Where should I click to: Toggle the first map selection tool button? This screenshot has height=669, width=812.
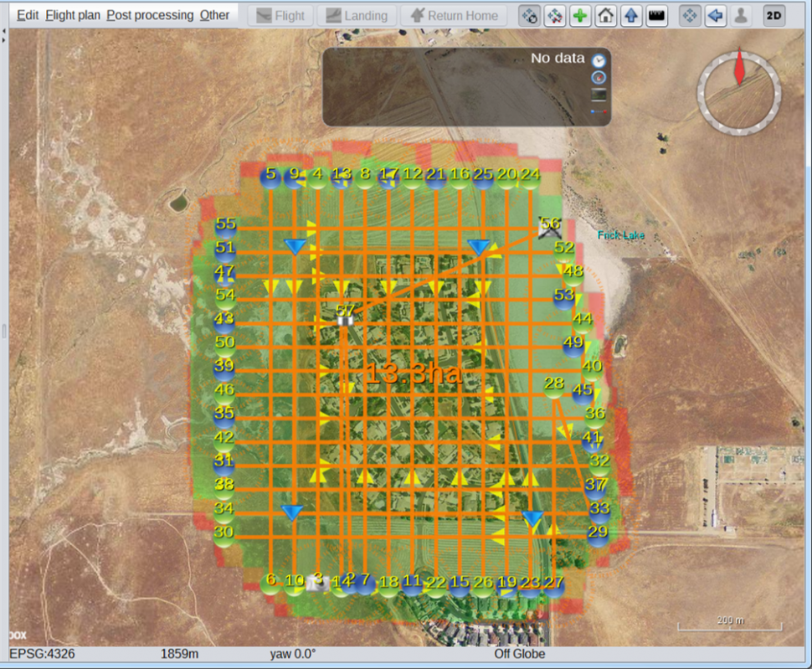click(x=529, y=16)
